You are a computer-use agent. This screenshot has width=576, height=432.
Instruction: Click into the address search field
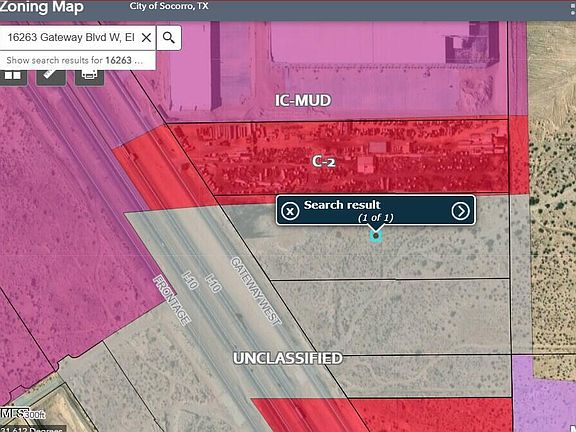coord(71,37)
